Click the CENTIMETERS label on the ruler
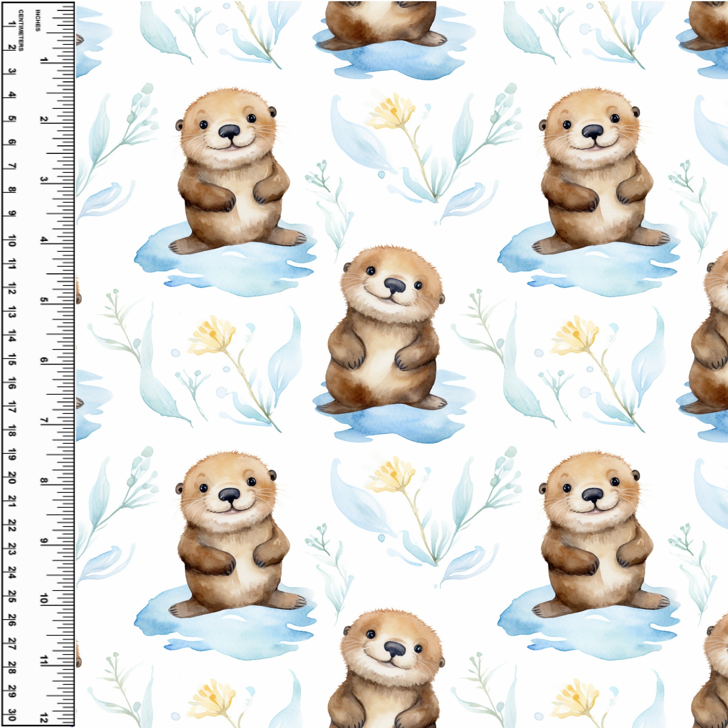 coord(21,30)
